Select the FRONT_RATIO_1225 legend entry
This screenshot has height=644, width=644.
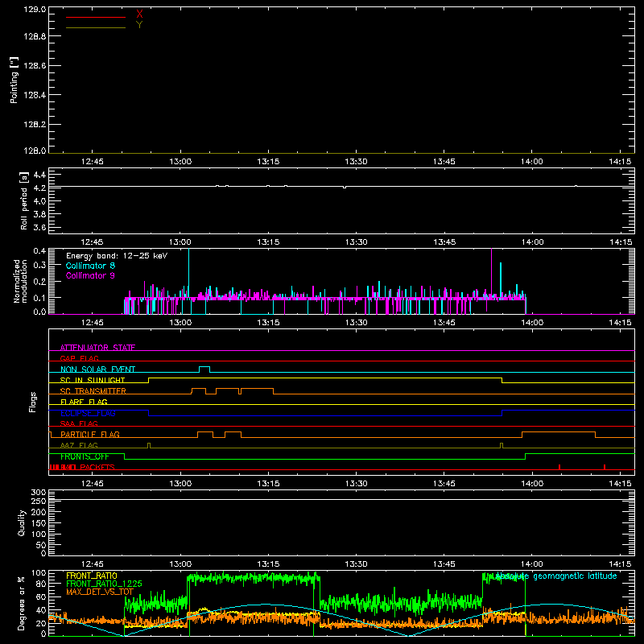(104, 584)
